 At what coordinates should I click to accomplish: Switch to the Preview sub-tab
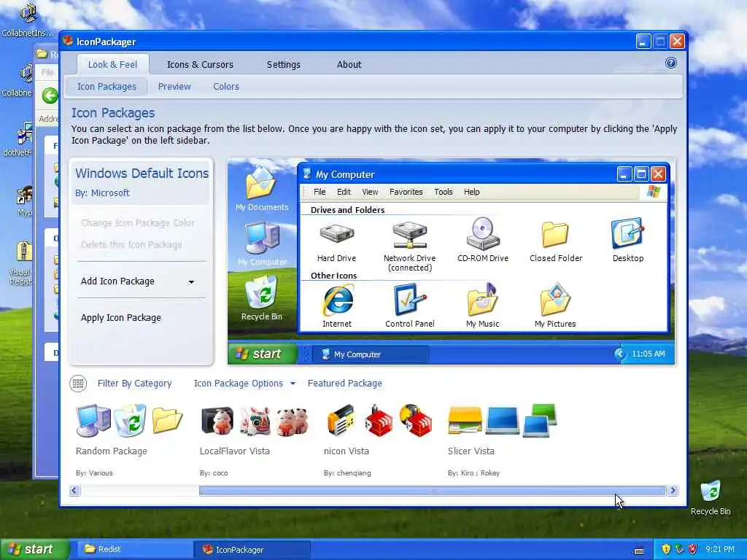[174, 86]
